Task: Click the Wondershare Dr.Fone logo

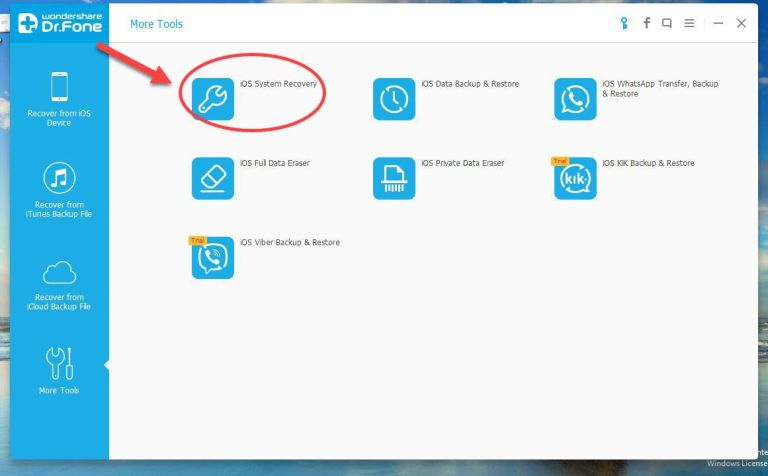Action: click(x=60, y=23)
